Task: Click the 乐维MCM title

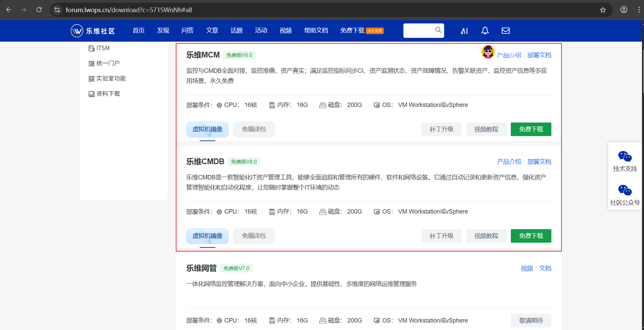Action: pos(203,55)
